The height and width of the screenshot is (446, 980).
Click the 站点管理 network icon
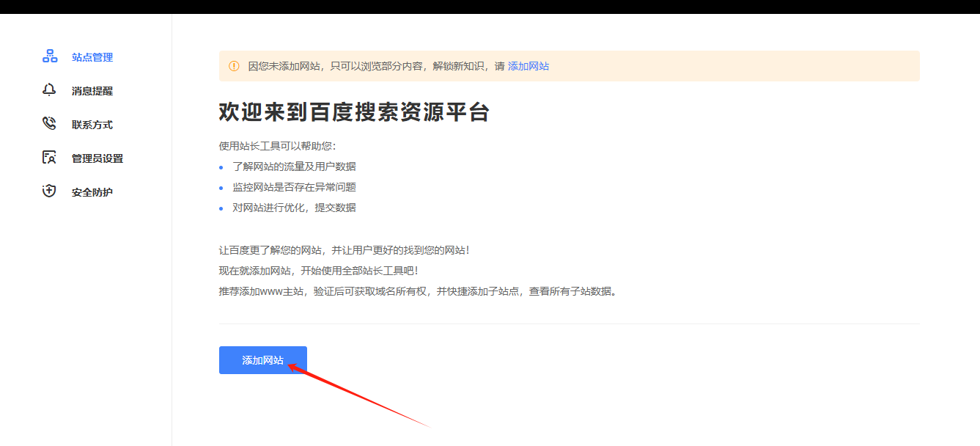[x=49, y=56]
